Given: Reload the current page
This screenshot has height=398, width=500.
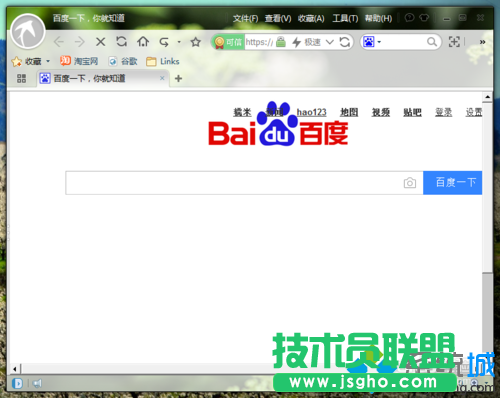Looking at the screenshot, I should point(122,41).
